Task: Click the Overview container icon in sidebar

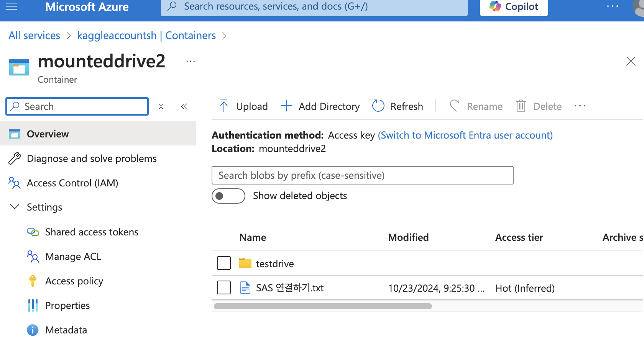Action: click(x=15, y=134)
